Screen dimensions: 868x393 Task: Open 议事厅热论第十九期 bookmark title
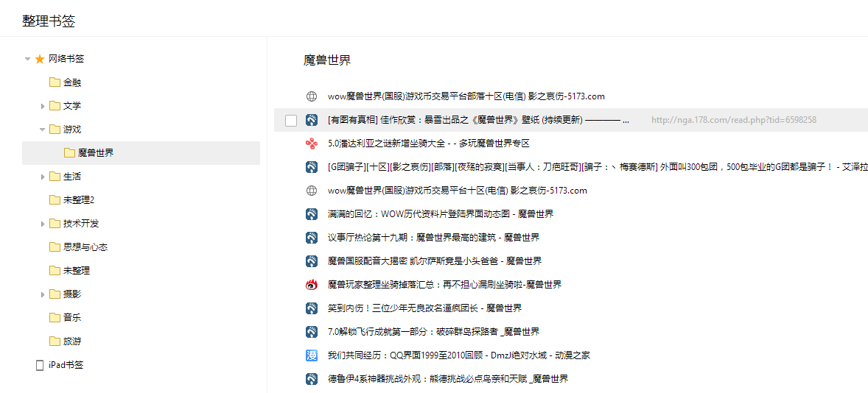433,237
